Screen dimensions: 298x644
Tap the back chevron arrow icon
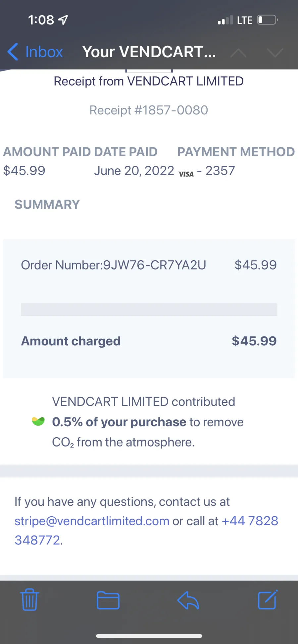[x=13, y=52]
